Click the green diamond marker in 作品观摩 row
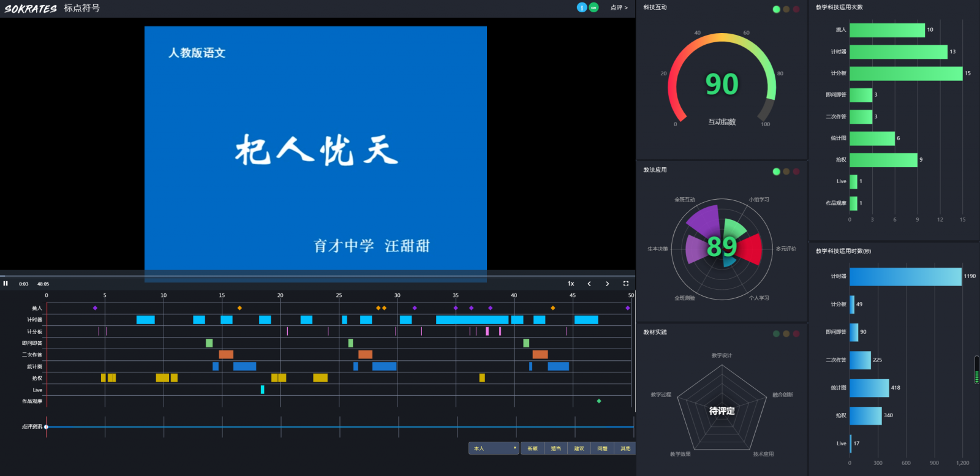This screenshot has width=980, height=476. coord(599,401)
